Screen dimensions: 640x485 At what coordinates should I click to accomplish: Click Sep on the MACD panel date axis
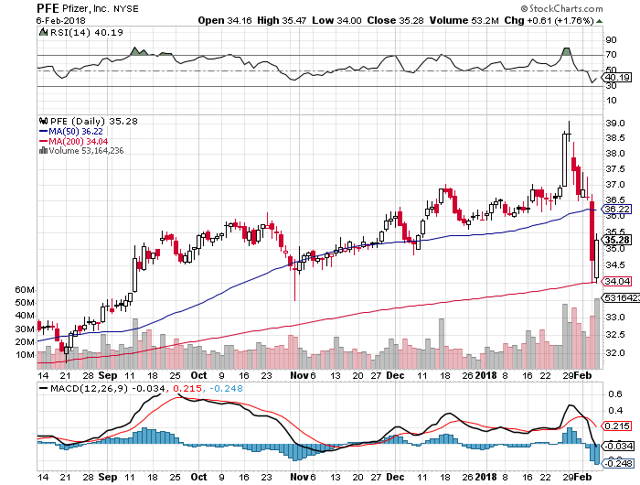[x=108, y=477]
